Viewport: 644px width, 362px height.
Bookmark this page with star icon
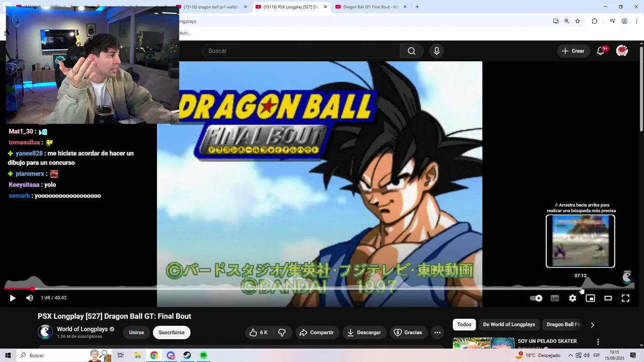(x=578, y=21)
